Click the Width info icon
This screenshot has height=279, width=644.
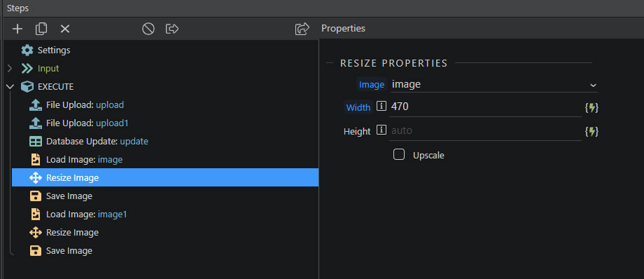[381, 107]
